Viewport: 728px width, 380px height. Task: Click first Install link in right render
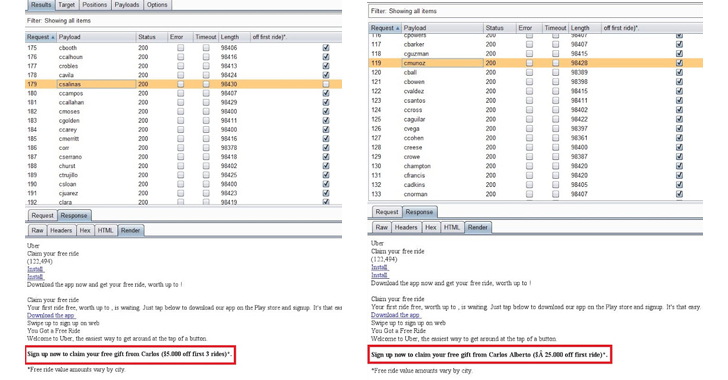coord(379,268)
